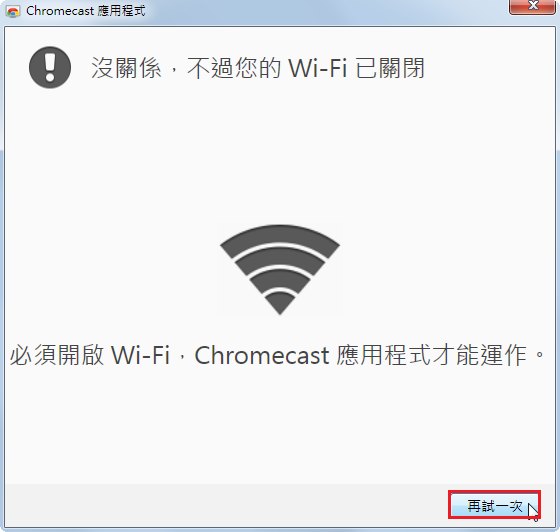The width and height of the screenshot is (560, 532).
Task: Click the Chromecast app icon in title bar
Action: click(13, 11)
